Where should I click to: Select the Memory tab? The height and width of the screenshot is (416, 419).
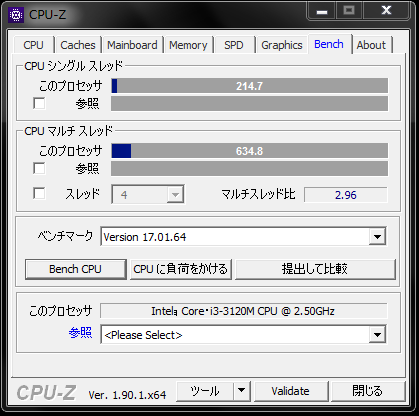click(188, 45)
